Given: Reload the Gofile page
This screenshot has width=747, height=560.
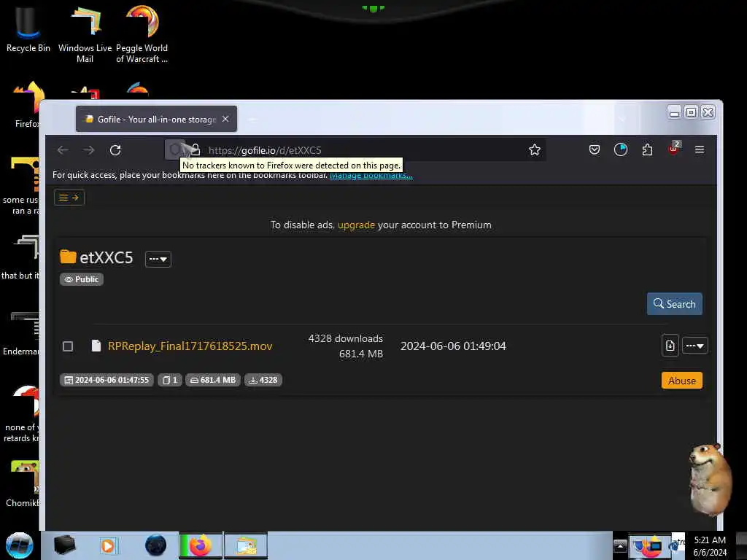Looking at the screenshot, I should [115, 150].
